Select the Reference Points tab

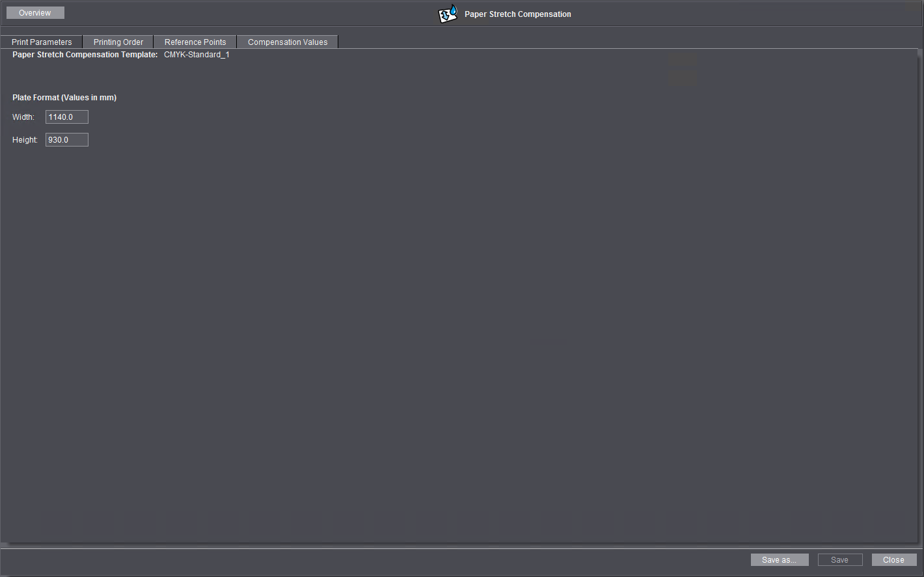click(195, 42)
